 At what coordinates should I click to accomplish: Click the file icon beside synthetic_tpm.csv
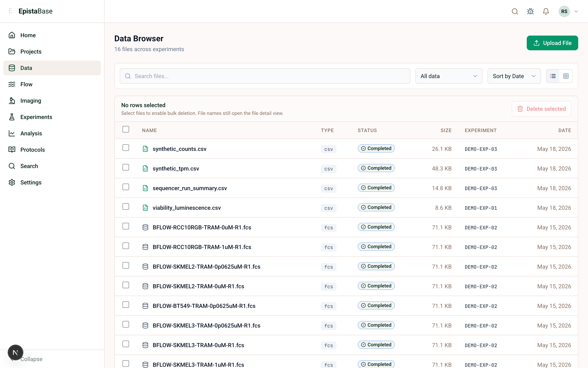click(x=145, y=168)
